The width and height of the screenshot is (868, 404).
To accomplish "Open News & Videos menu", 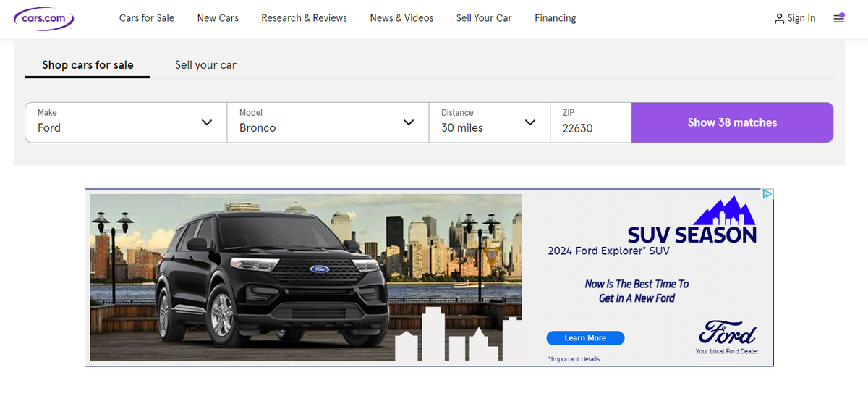I will [x=401, y=18].
